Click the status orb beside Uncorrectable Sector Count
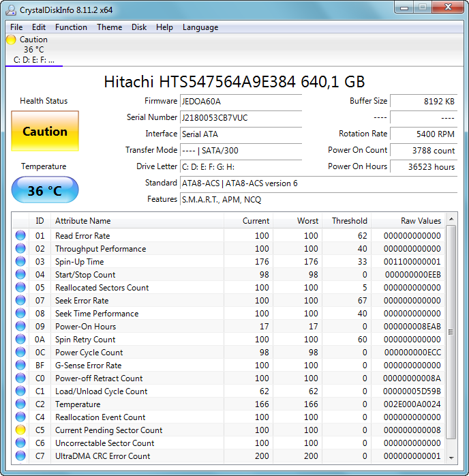This screenshot has width=469, height=476. coord(20,443)
